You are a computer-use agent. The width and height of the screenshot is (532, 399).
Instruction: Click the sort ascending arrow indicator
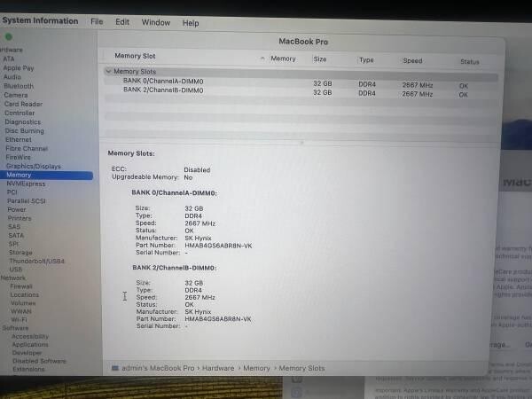[x=262, y=59]
